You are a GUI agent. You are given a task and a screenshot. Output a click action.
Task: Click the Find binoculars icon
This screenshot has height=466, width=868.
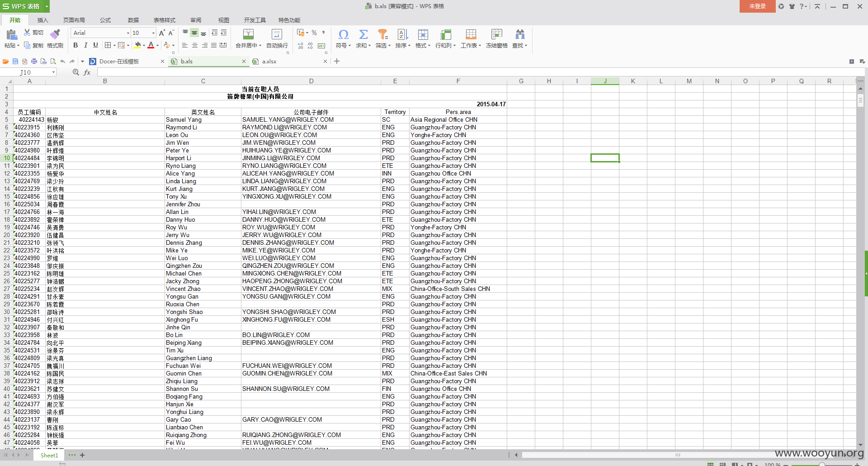520,34
